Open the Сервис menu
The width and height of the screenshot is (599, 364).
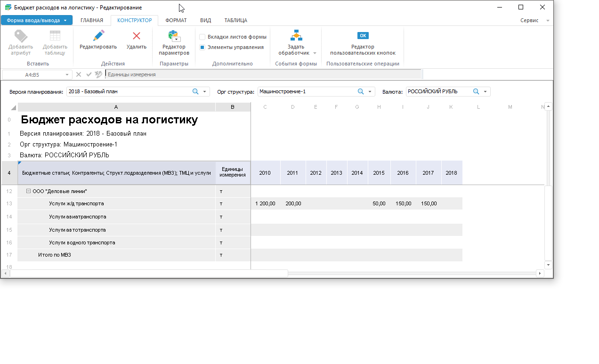tap(530, 21)
